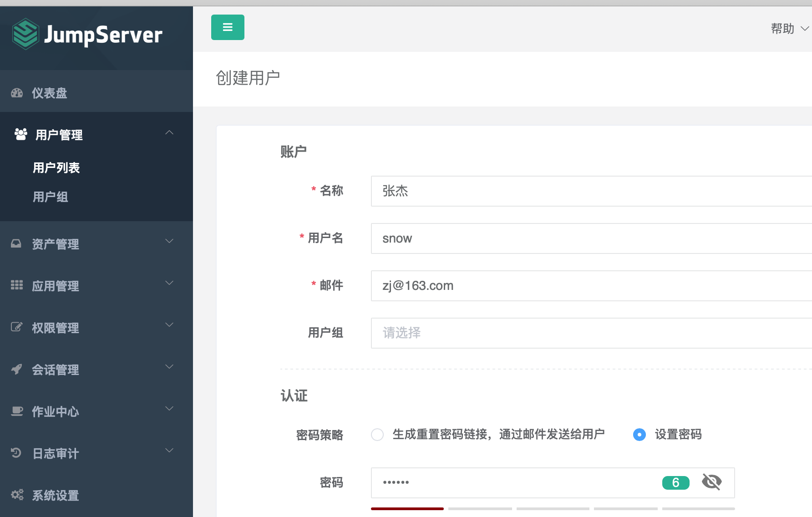Expand the 应用管理 menu chevron
812x517 pixels.
pos(169,283)
